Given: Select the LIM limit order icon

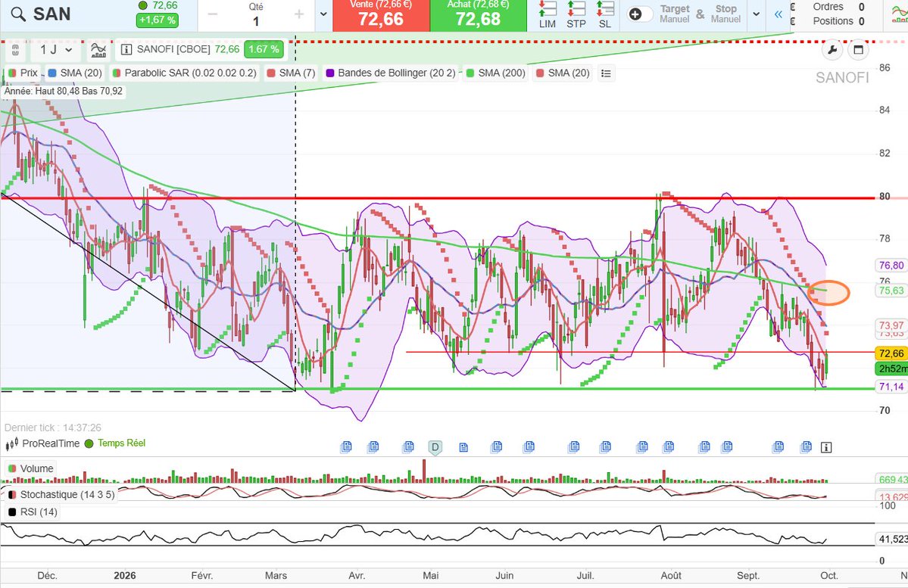Looking at the screenshot, I should (548, 14).
